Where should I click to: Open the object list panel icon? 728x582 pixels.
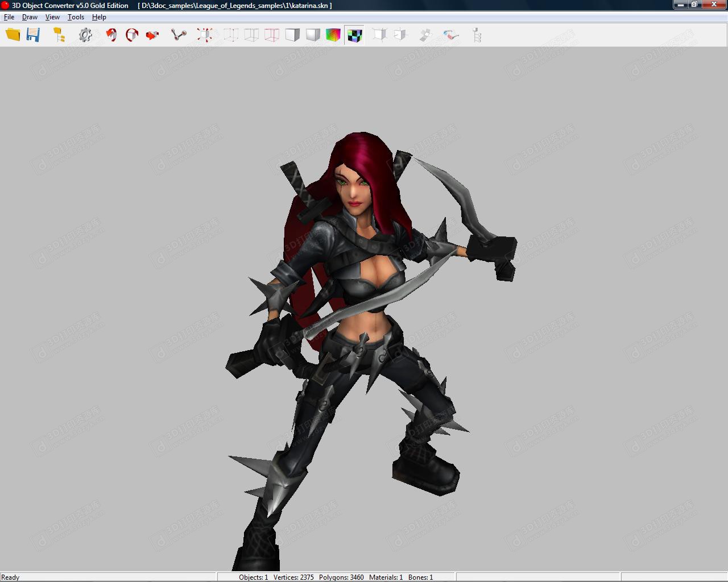tap(478, 35)
